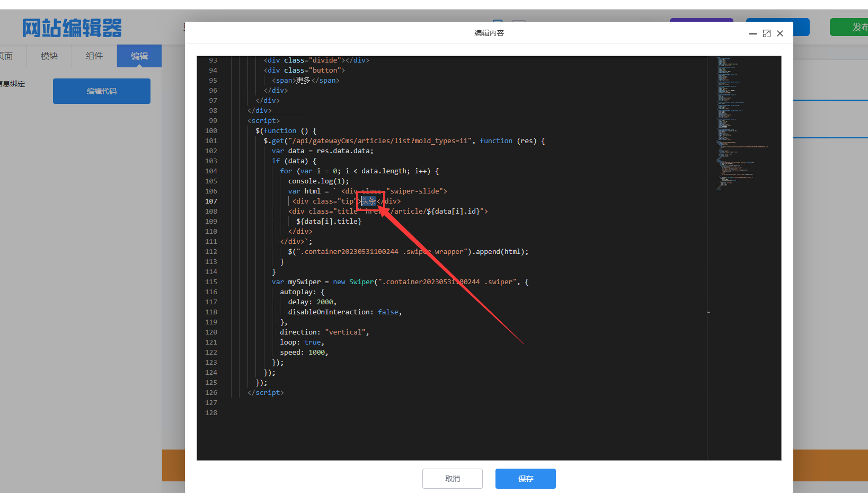Click the opening <script> tag line

click(x=263, y=121)
